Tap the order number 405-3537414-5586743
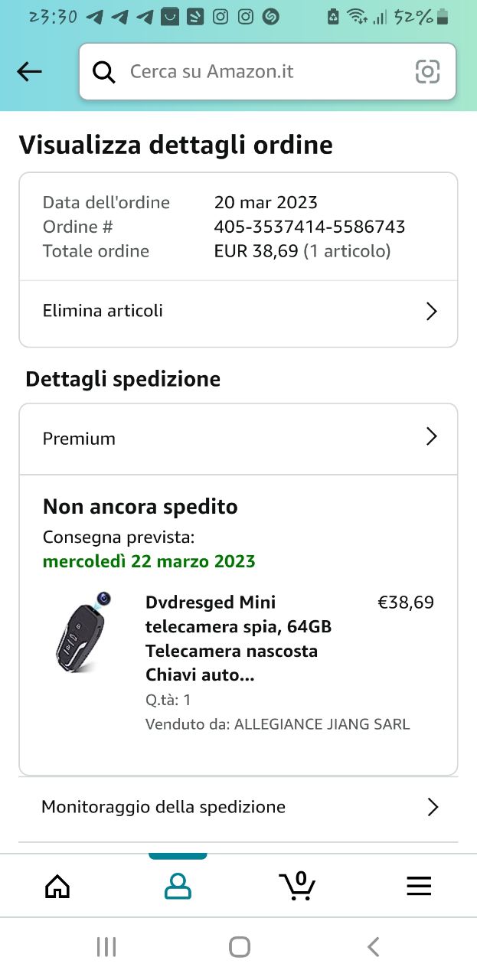This screenshot has width=477, height=980. click(309, 227)
